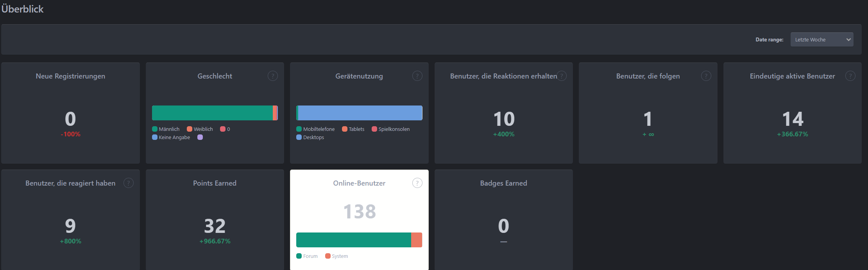Open help icon for Eindeutige aktive Benutzer
Viewport: 868px width, 270px height.
850,76
